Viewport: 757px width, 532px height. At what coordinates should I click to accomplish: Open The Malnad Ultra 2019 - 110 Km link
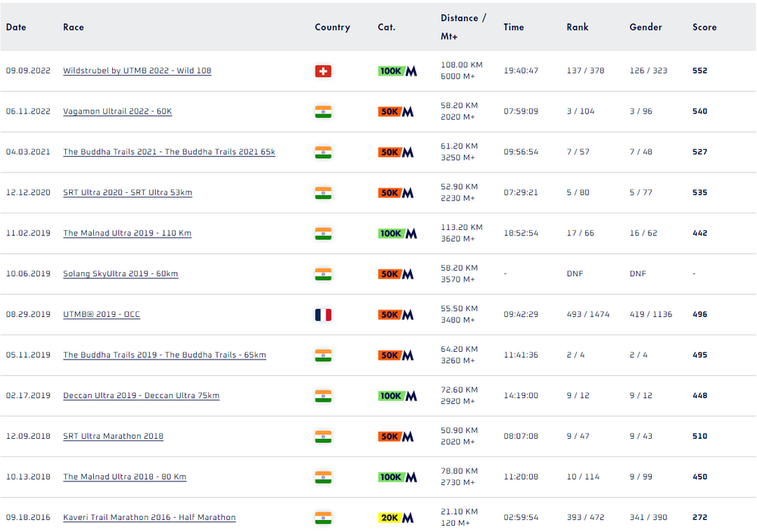[x=127, y=232]
